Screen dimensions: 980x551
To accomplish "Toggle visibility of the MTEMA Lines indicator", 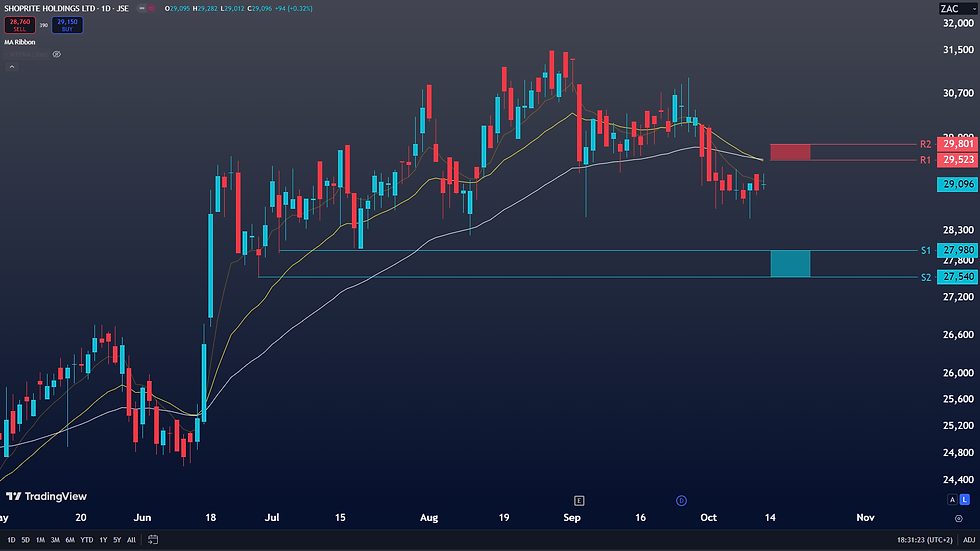I will pos(57,54).
